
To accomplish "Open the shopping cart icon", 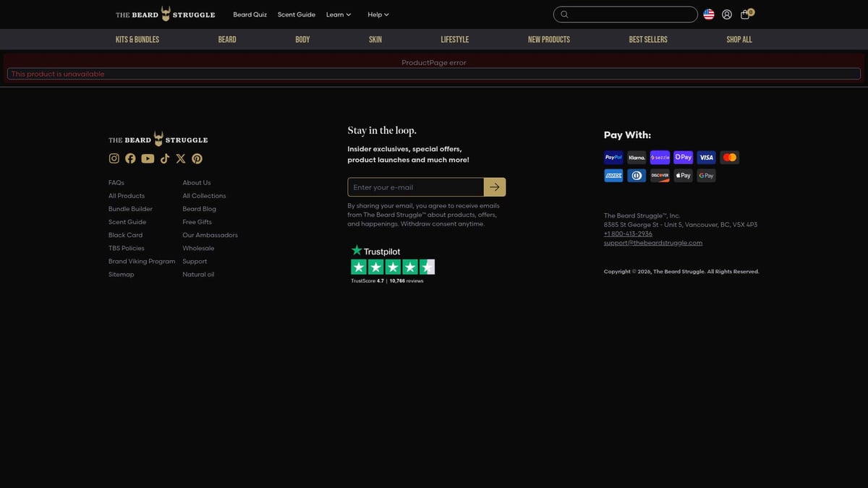I will pyautogui.click(x=746, y=14).
